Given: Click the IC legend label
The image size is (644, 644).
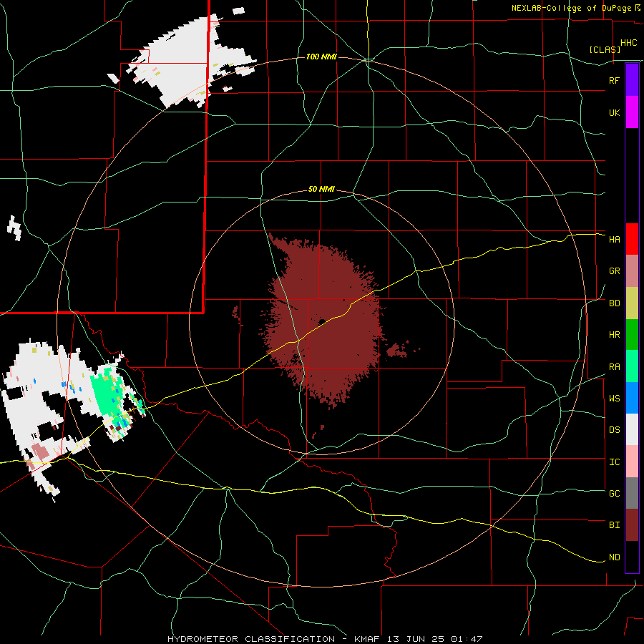Looking at the screenshot, I should pyautogui.click(x=614, y=462).
